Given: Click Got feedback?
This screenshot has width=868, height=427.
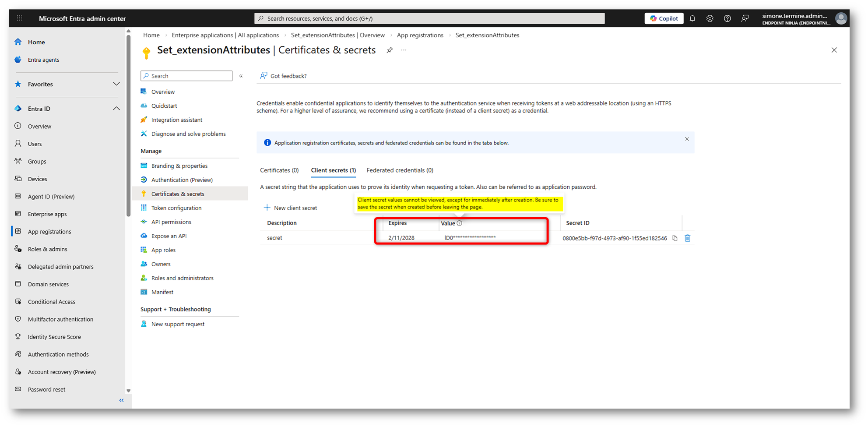Looking at the screenshot, I should coord(284,76).
